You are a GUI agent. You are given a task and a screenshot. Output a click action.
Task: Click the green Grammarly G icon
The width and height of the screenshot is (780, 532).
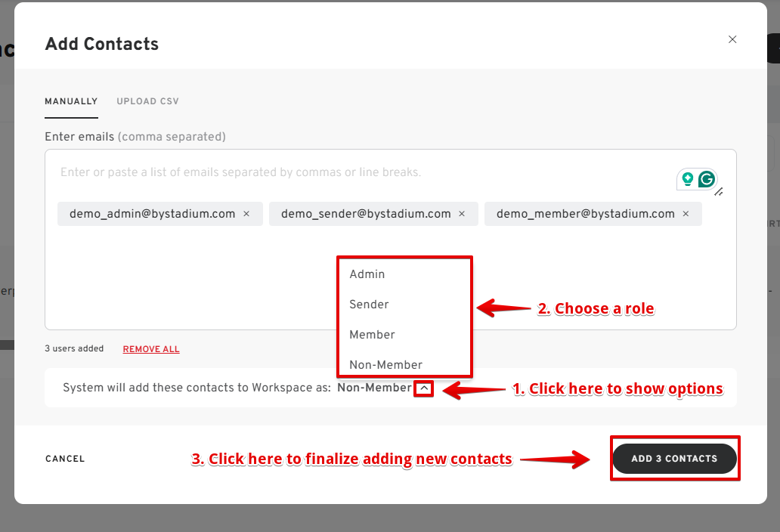tap(707, 179)
